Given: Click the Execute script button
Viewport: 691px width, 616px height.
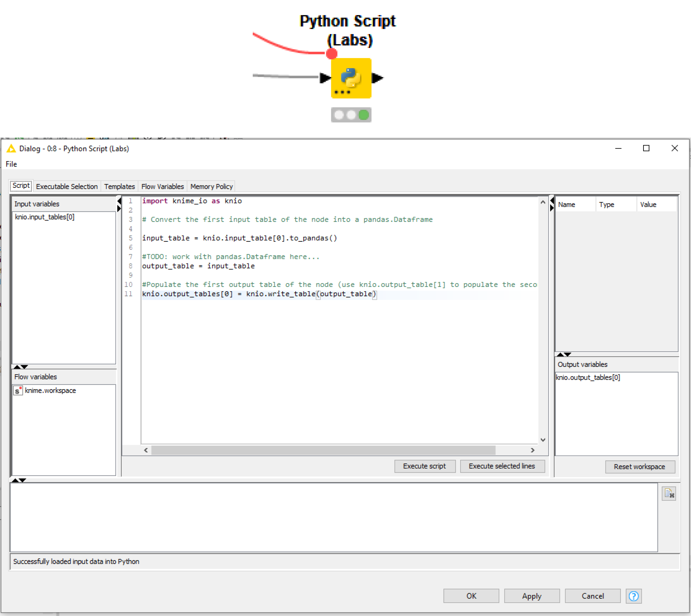Looking at the screenshot, I should [x=425, y=466].
